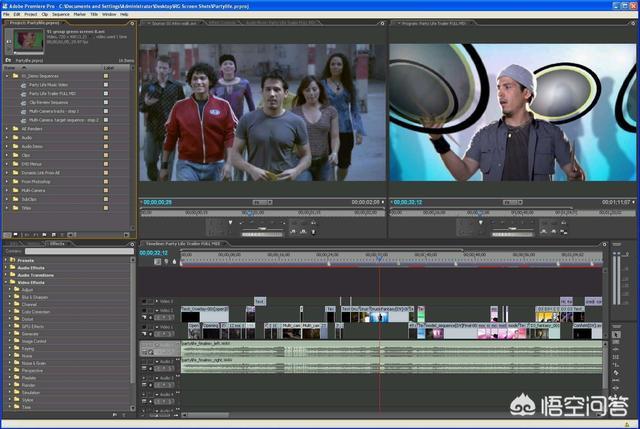640x429 pixels.
Task: Open Program monitor zoom level dropdown
Action: point(513,202)
